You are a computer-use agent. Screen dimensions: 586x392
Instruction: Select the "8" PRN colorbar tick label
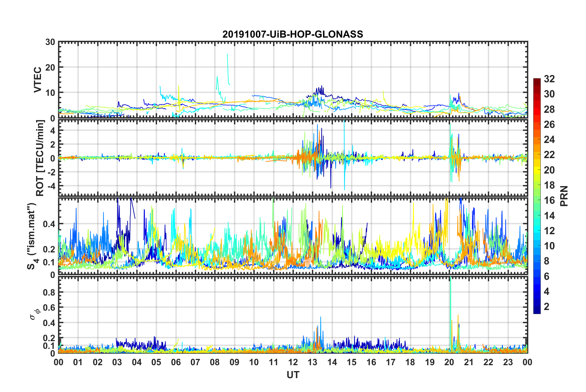(547, 261)
